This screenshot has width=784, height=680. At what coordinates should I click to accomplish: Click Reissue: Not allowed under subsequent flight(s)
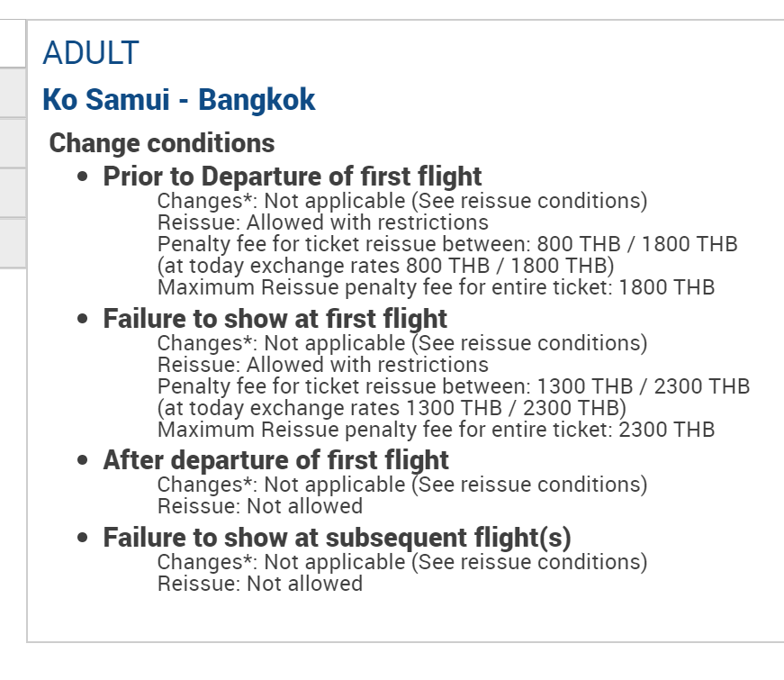259,584
